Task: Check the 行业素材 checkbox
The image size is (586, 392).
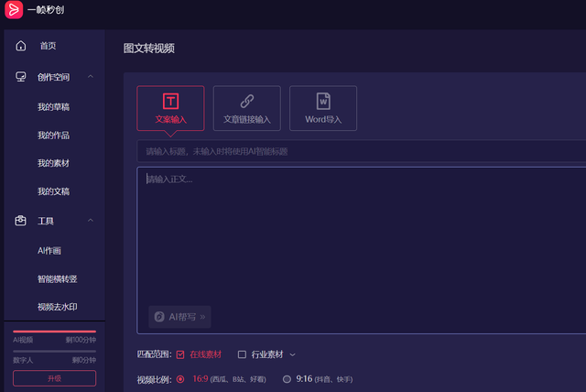Action: (242, 354)
